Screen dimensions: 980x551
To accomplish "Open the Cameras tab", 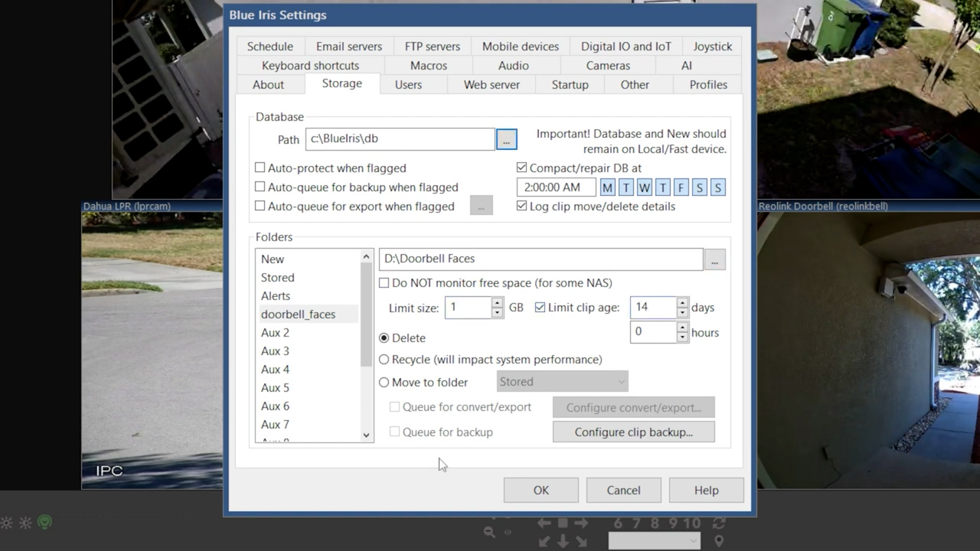I will pos(608,66).
